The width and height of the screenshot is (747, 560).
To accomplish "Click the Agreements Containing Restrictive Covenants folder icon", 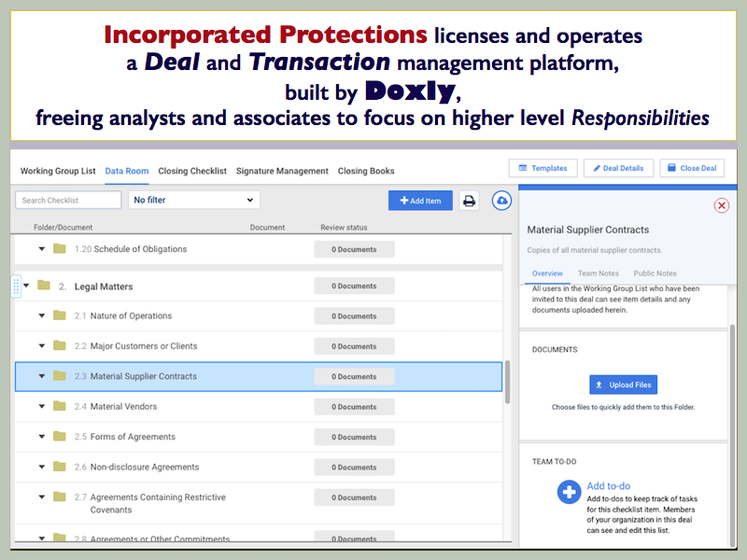I will point(60,497).
